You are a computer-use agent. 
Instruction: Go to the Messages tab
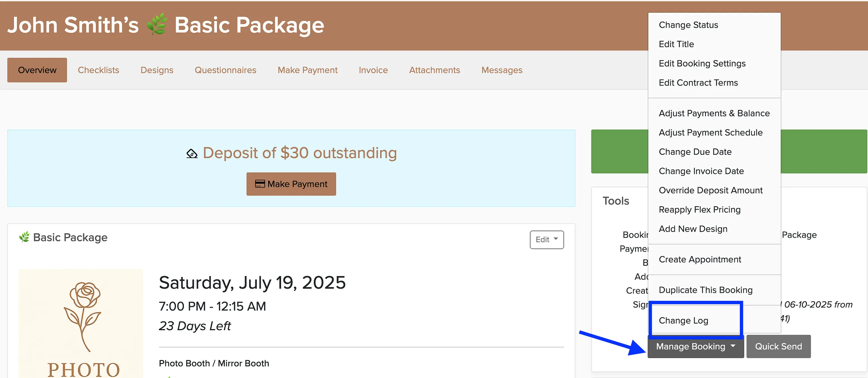pos(502,70)
